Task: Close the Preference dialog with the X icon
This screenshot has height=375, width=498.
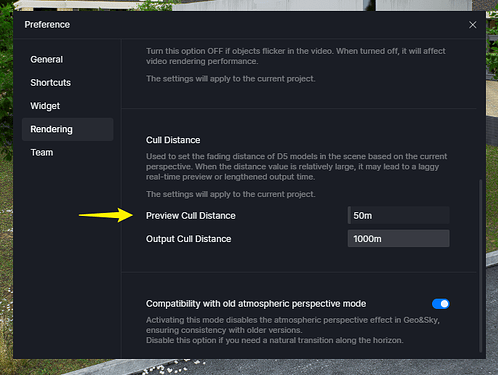Action: click(472, 25)
